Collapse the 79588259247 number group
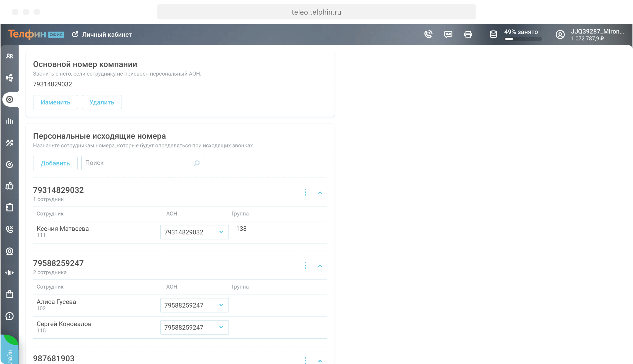The width and height of the screenshot is (633, 364). [320, 266]
